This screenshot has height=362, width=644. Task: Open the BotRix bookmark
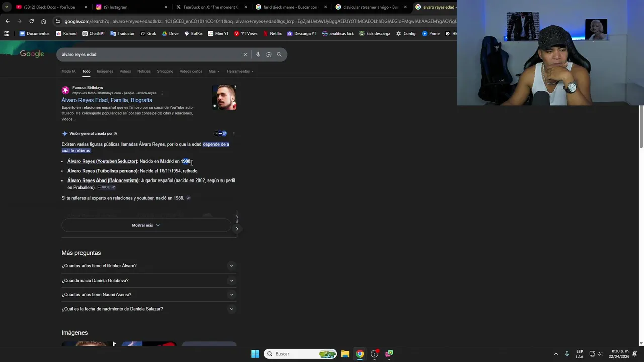193,34
